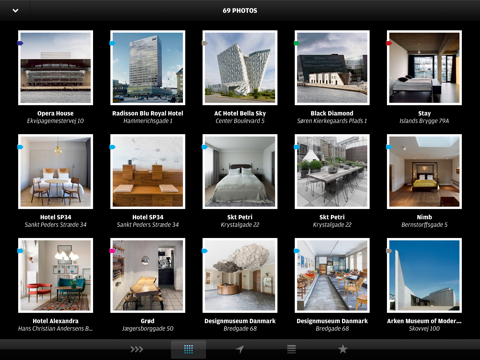Open favorites with the star icon
The width and height of the screenshot is (480, 360).
(343, 349)
